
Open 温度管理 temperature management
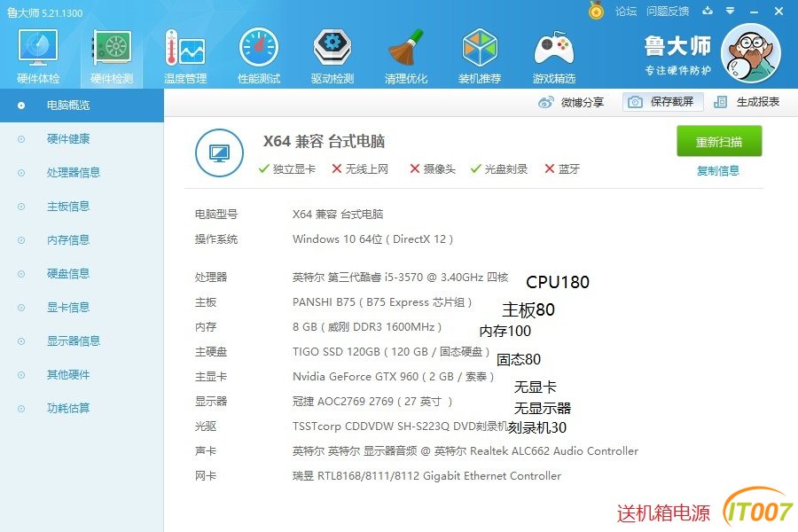point(185,57)
